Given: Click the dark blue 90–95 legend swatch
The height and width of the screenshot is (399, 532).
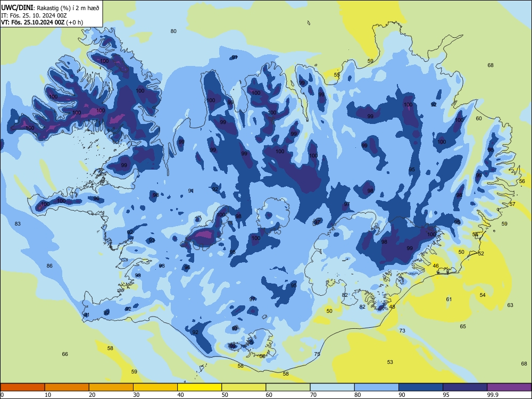Looking at the screenshot, I should coord(421,387).
